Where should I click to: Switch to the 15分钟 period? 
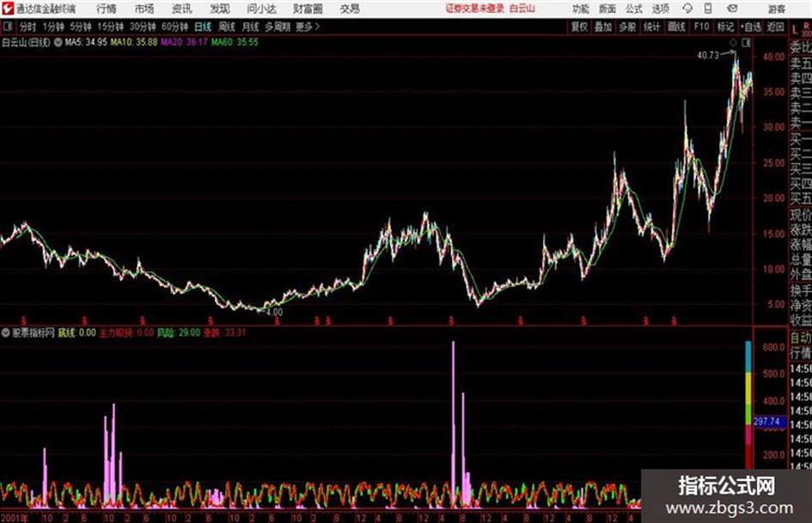(x=110, y=27)
